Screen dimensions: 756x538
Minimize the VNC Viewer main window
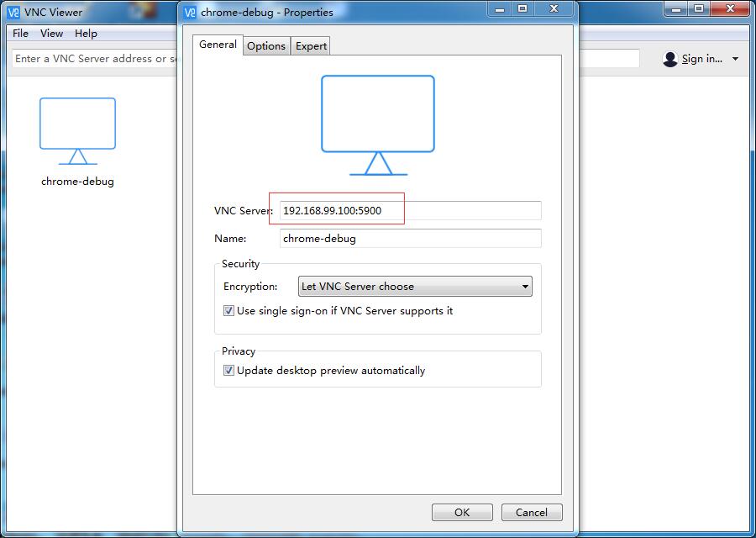coord(676,8)
